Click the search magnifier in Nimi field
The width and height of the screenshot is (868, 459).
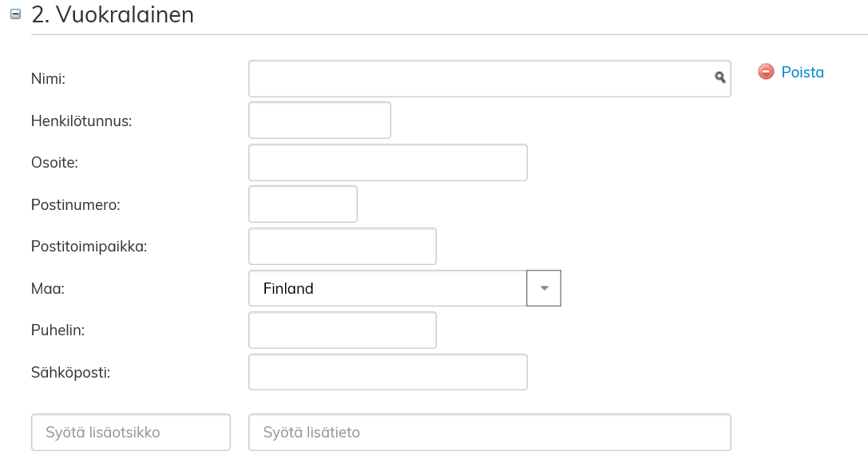[x=719, y=77]
